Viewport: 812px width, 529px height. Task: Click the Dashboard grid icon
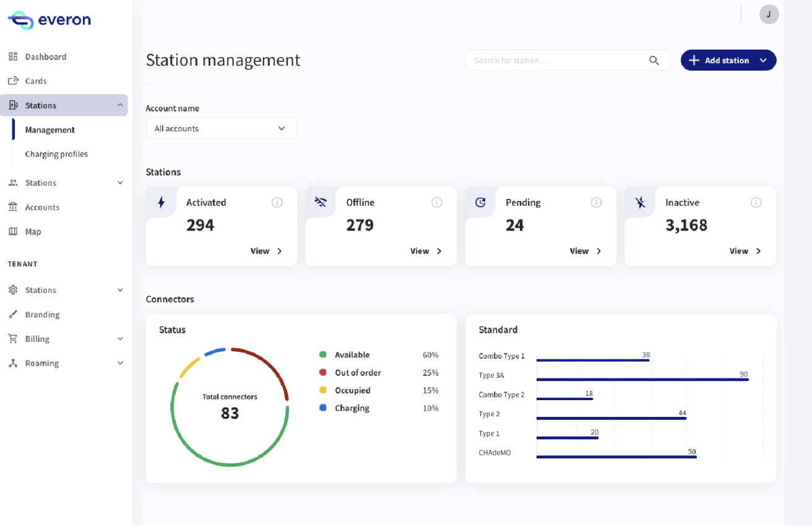coord(13,56)
